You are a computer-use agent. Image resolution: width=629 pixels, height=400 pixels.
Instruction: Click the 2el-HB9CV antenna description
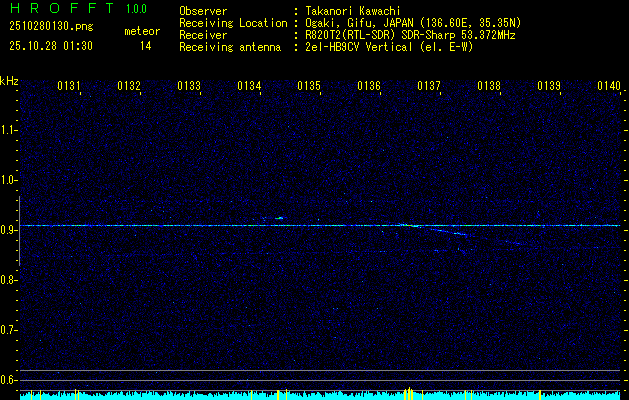pos(390,47)
